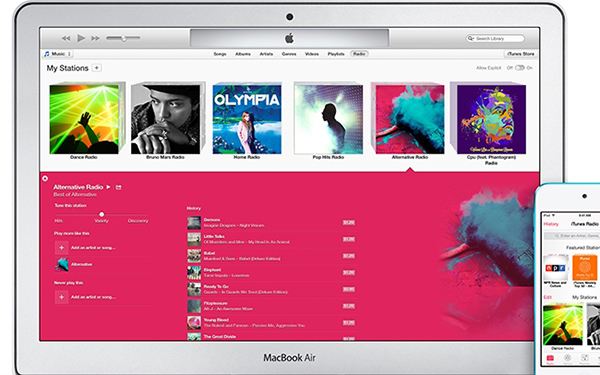Click the Ready To Go song artwork
The width and height of the screenshot is (600, 375).
coord(194,289)
